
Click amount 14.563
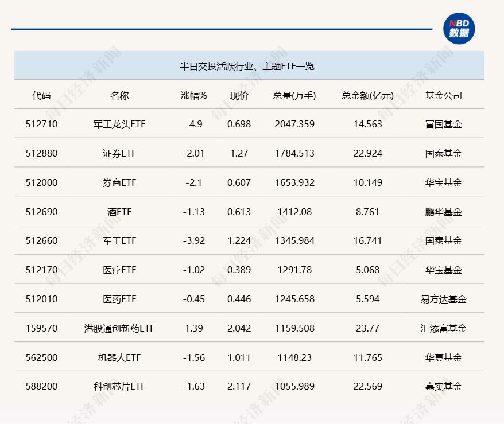coord(368,124)
